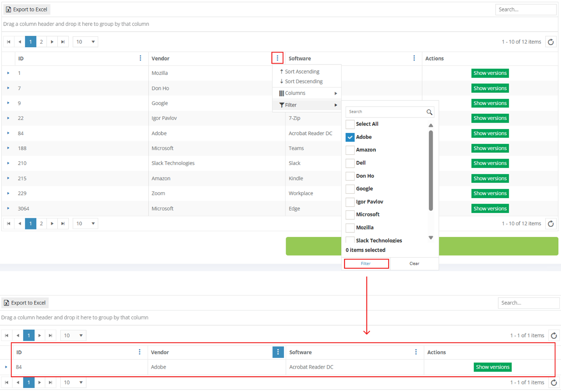Tick the Microsoft vendor checkbox
The width and height of the screenshot is (561, 392).
click(x=350, y=215)
